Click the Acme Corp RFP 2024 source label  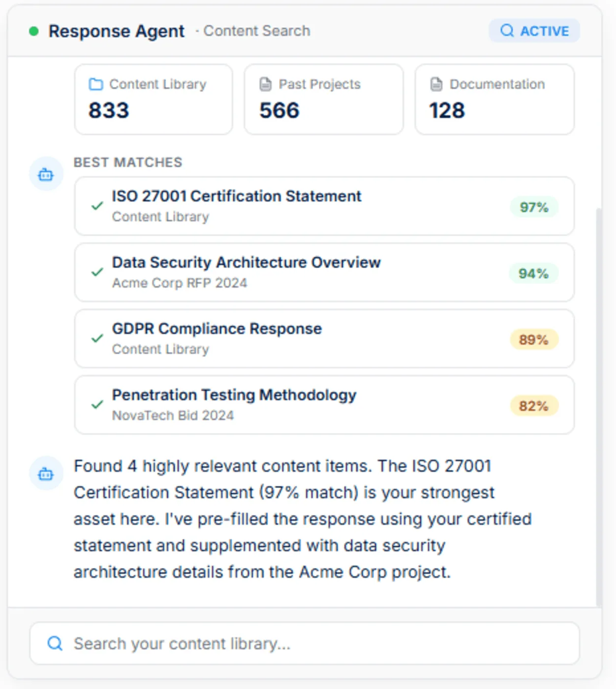tap(180, 283)
